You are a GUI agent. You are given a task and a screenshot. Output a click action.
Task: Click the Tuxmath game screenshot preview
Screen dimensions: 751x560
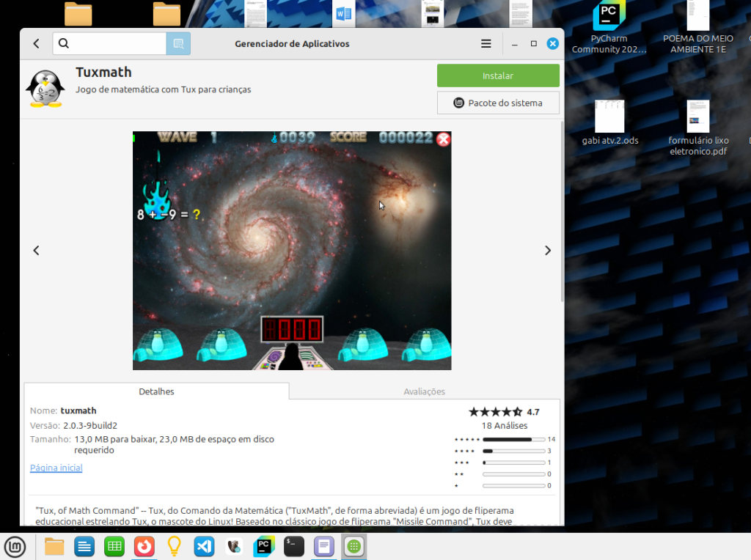coord(292,251)
